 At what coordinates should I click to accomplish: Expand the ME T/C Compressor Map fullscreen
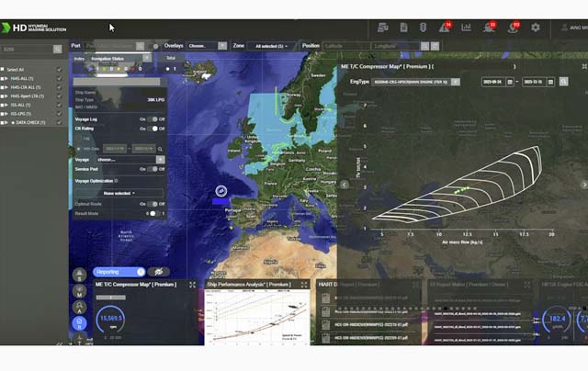click(192, 285)
